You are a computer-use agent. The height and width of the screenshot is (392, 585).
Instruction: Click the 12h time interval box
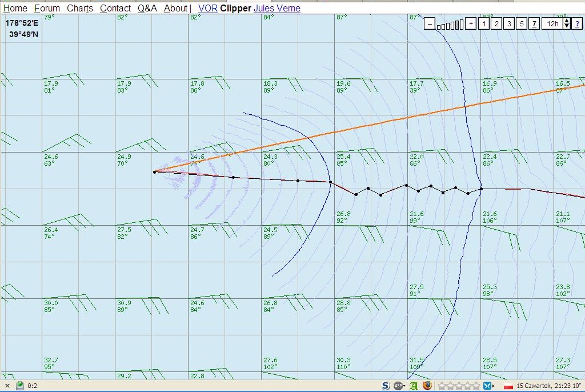point(552,23)
